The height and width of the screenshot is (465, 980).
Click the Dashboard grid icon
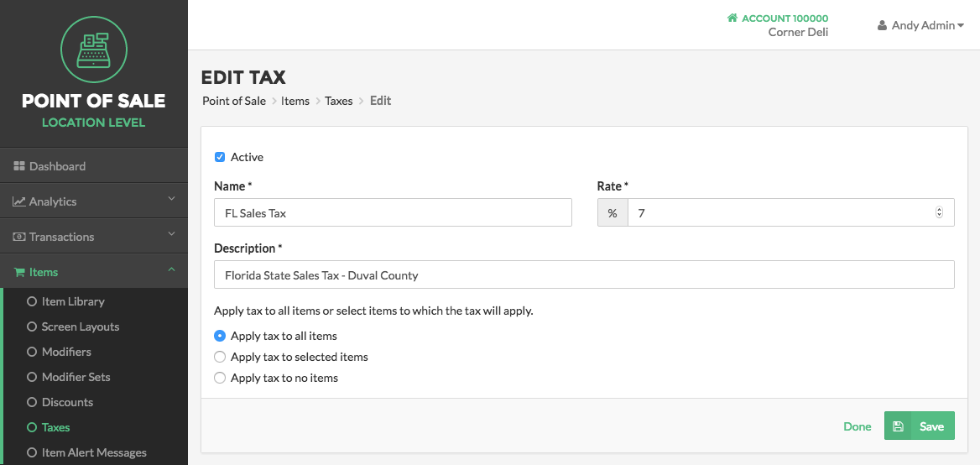(18, 166)
